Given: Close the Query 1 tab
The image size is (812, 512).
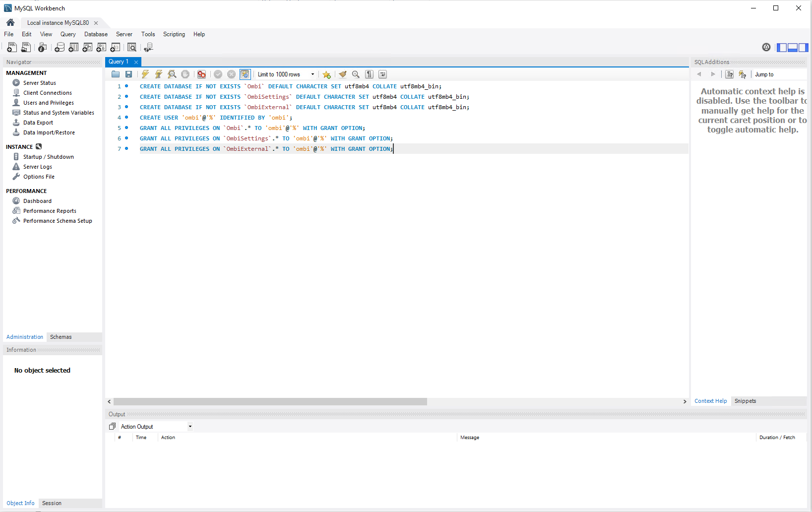Looking at the screenshot, I should pyautogui.click(x=136, y=62).
